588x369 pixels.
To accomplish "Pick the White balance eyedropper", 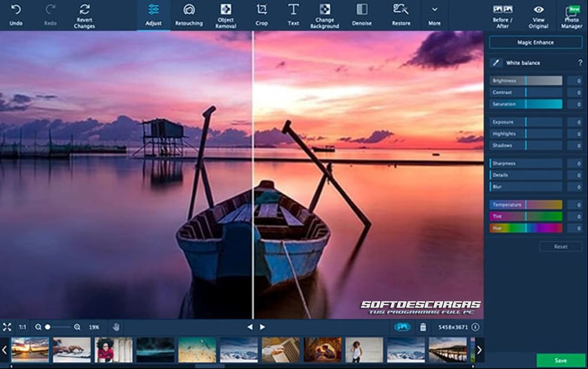I will [495, 63].
